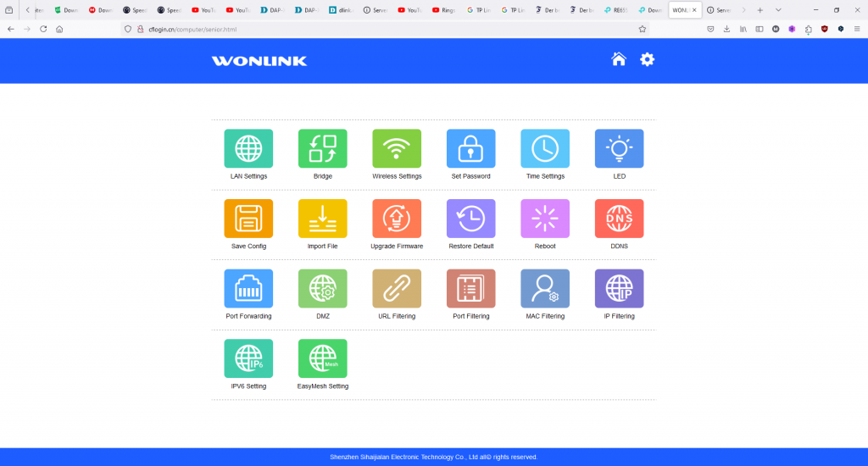Open the LAN Settings tile
Screen dimensions: 868x466
(x=248, y=148)
